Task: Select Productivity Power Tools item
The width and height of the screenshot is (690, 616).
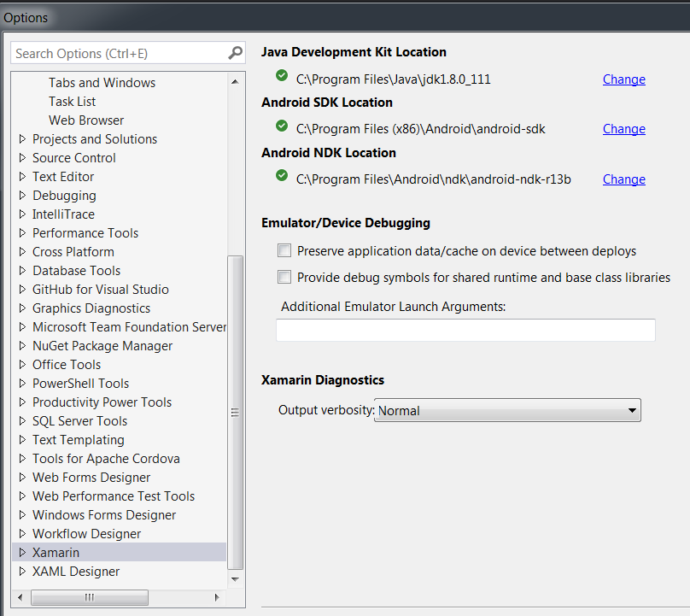Action: click(x=102, y=402)
